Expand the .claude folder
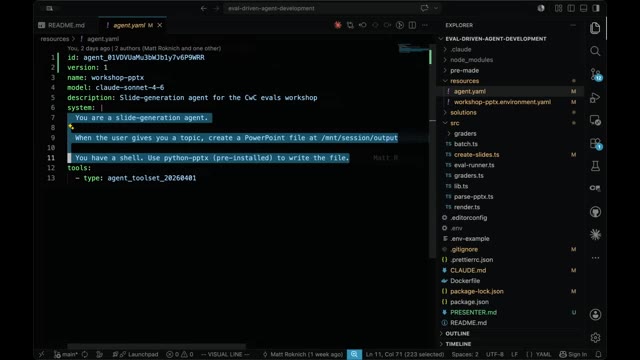The width and height of the screenshot is (640, 360). coord(461,49)
